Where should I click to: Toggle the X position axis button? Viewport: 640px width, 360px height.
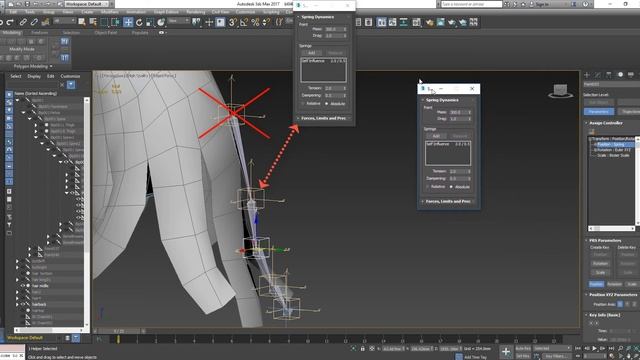(620, 304)
